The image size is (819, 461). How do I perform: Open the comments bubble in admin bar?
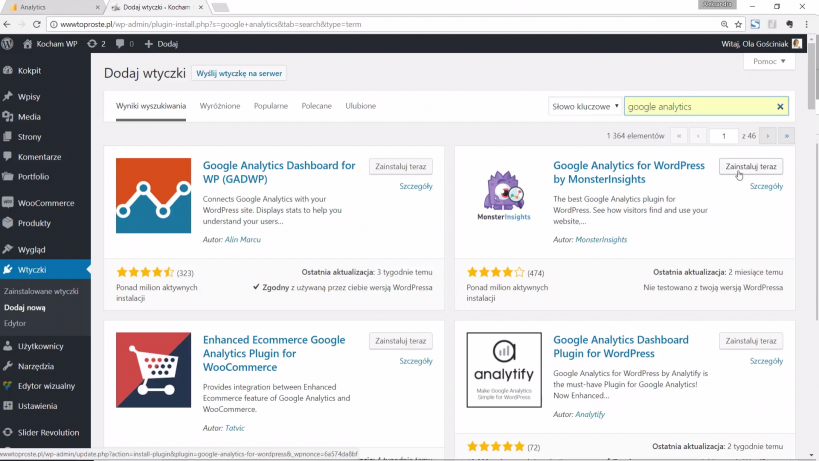(120, 44)
